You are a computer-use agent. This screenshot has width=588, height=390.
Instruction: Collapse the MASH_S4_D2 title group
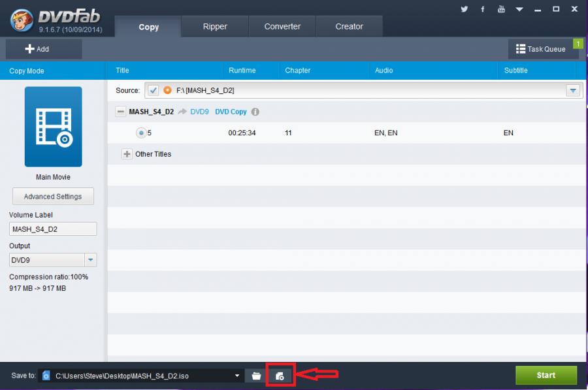(120, 112)
